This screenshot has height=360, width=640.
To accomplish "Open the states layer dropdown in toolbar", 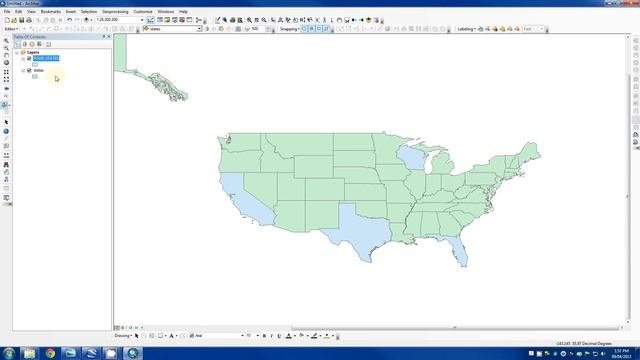I will (x=199, y=29).
